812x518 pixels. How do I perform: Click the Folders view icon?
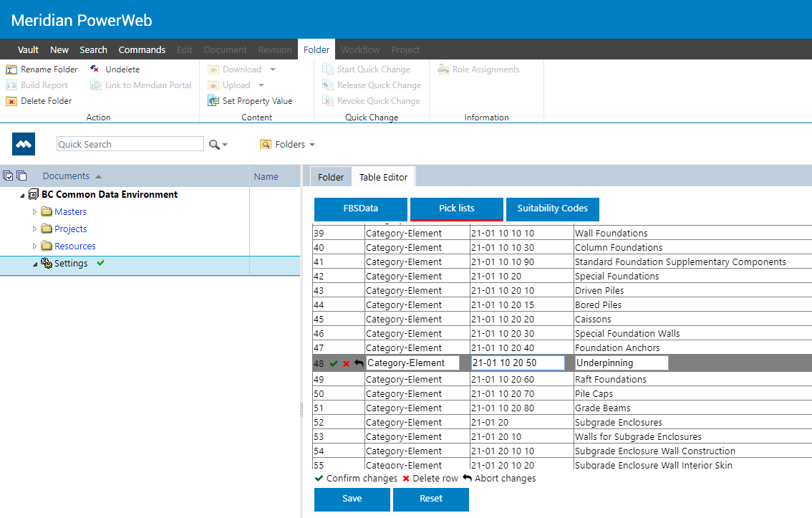tap(266, 145)
